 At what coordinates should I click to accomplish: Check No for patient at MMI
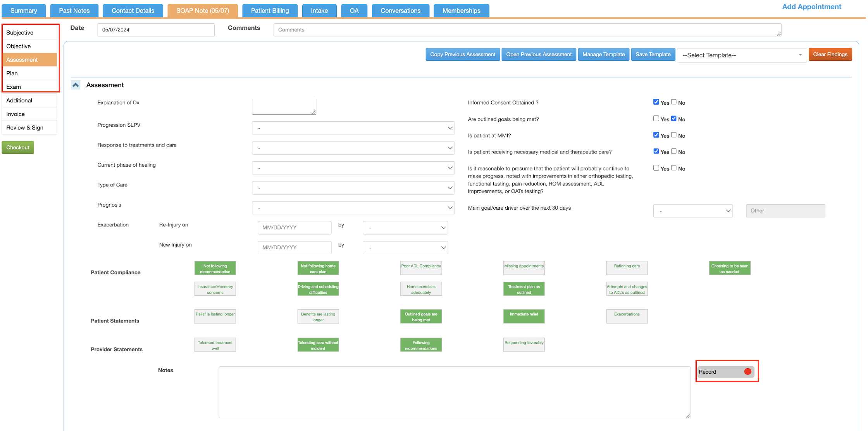point(674,135)
